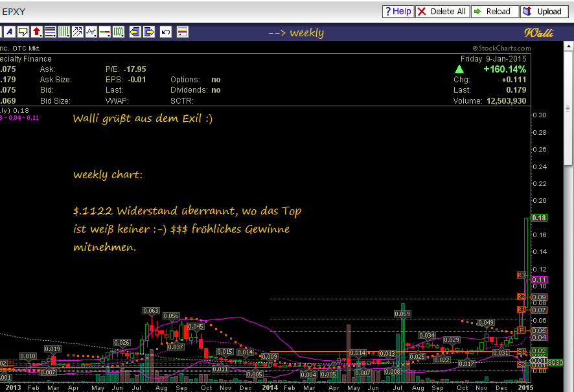
Task: Click the +160.14% change value
Action: tap(505, 69)
